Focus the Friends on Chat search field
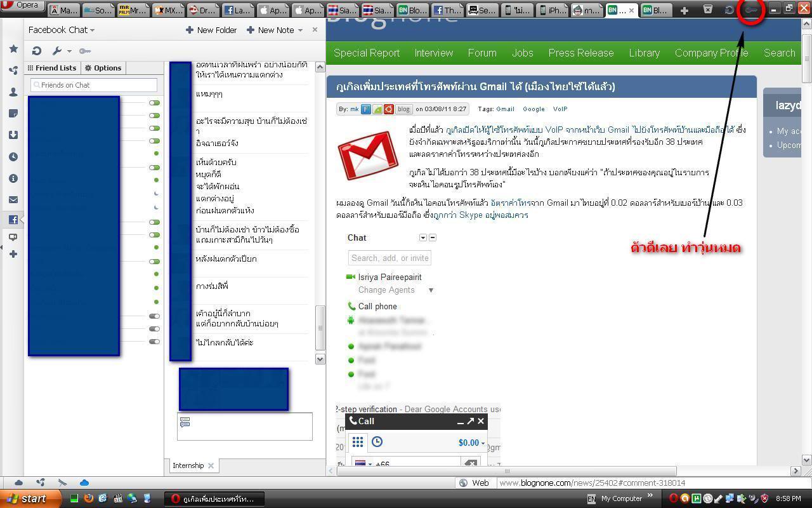This screenshot has width=812, height=508. click(94, 85)
